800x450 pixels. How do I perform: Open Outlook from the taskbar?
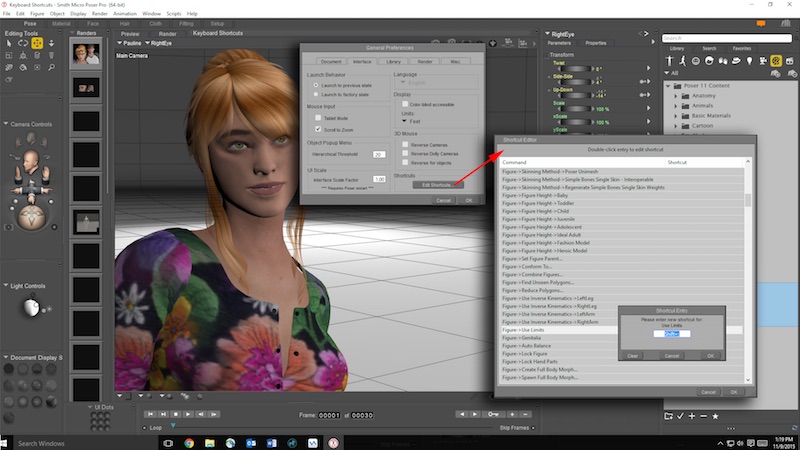(x=251, y=443)
